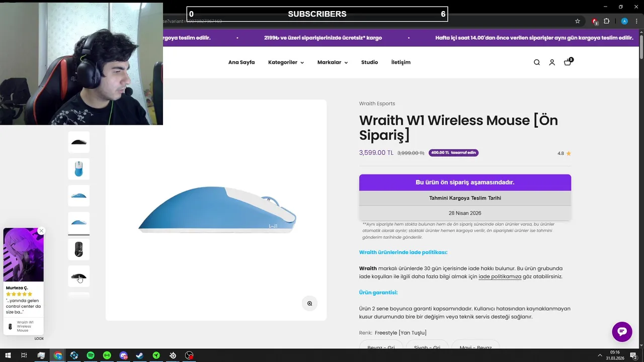Open Spotify from the taskbar
Screen dimensions: 644x362
[91, 355]
